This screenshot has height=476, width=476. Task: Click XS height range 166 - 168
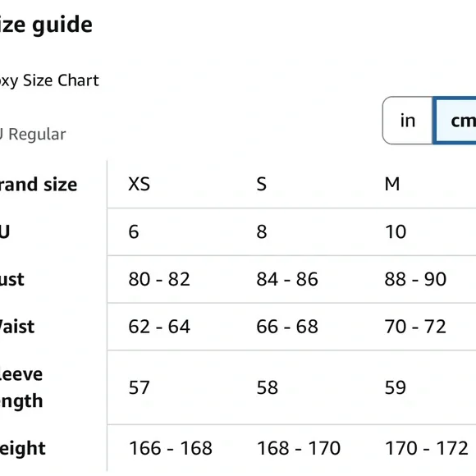[x=171, y=448]
